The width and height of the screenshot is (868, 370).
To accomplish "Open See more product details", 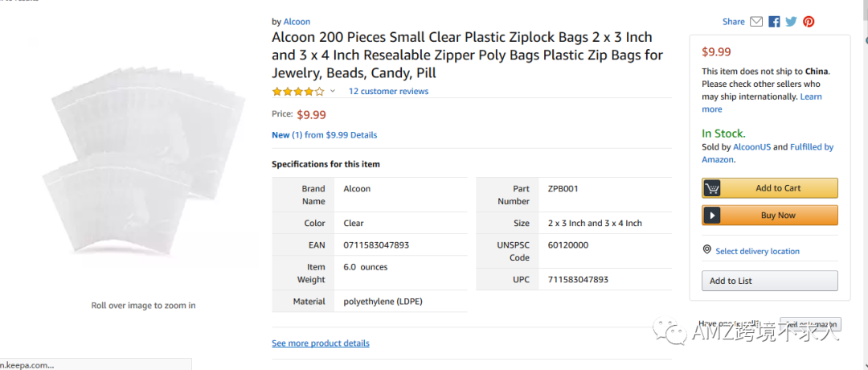I will 321,343.
